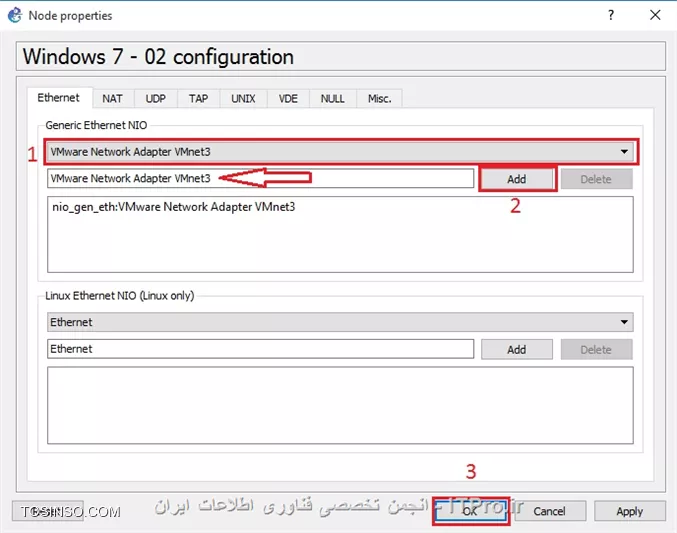Click the GNS3 icon in the title bar
The height and width of the screenshot is (533, 677).
(x=15, y=15)
